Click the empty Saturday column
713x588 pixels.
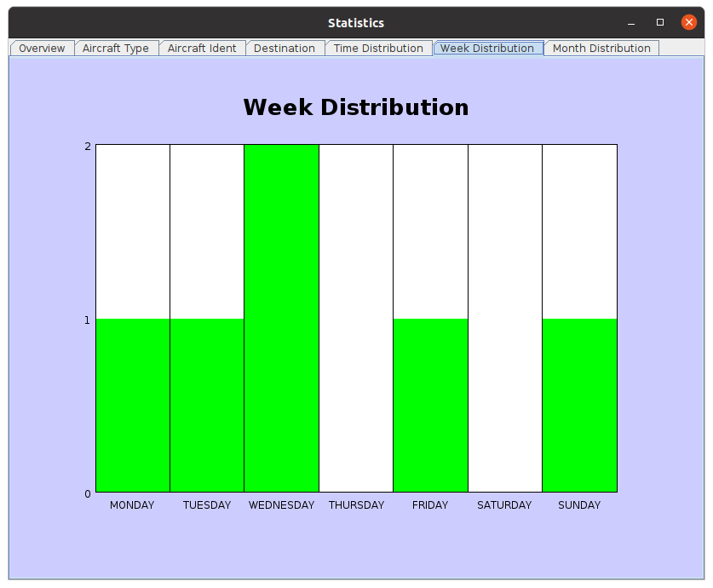[x=505, y=318]
